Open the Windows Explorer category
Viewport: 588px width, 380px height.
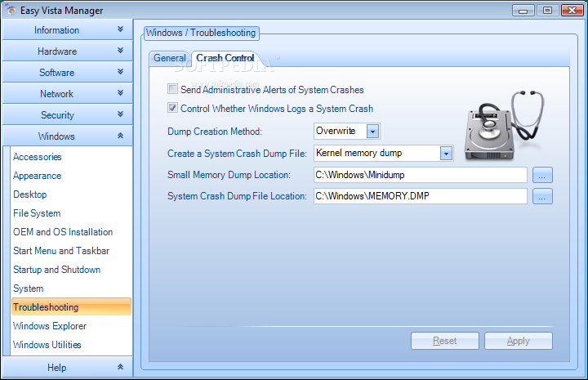pos(50,325)
